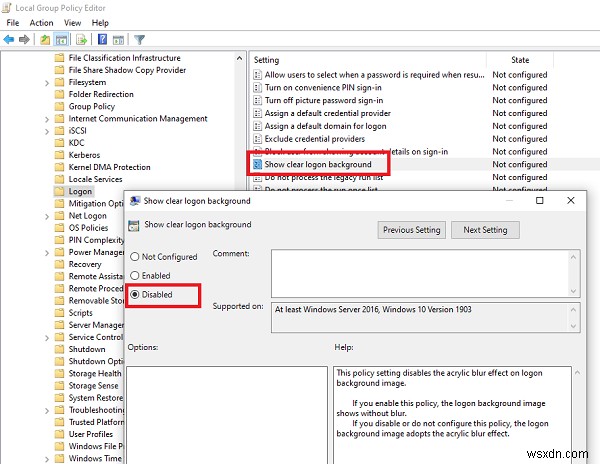The width and height of the screenshot is (600, 464).
Task: Select Assign a default domain for logon
Action: [x=325, y=126]
